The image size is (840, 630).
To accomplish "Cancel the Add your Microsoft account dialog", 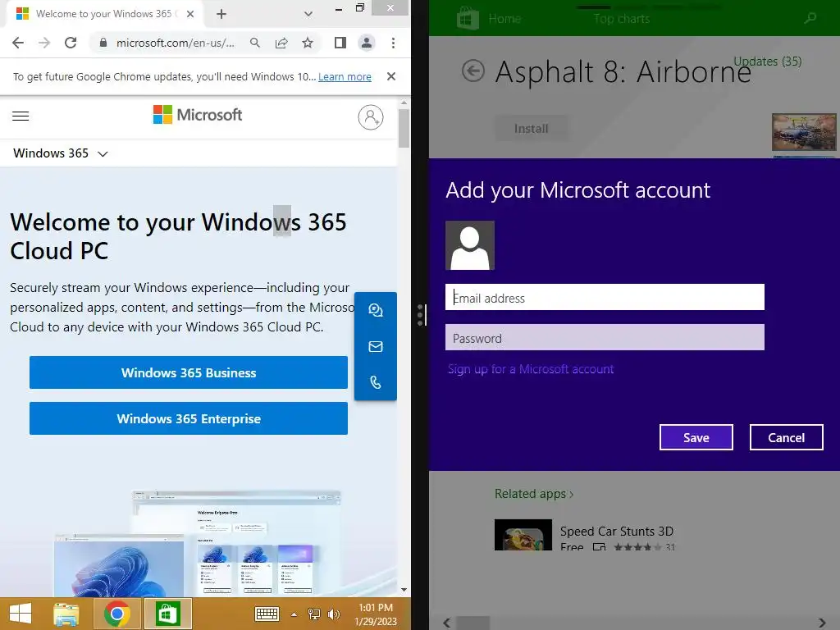I will (x=786, y=438).
